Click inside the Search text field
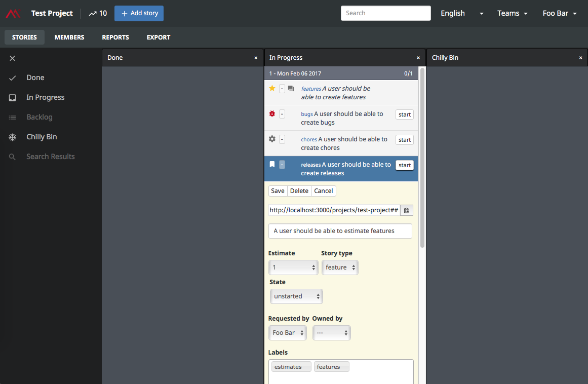Image resolution: width=588 pixels, height=384 pixels. (386, 13)
